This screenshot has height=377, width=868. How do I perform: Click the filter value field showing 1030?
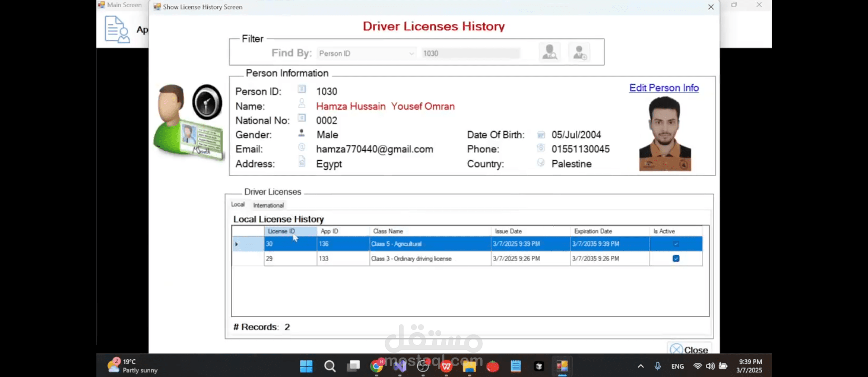tap(471, 53)
